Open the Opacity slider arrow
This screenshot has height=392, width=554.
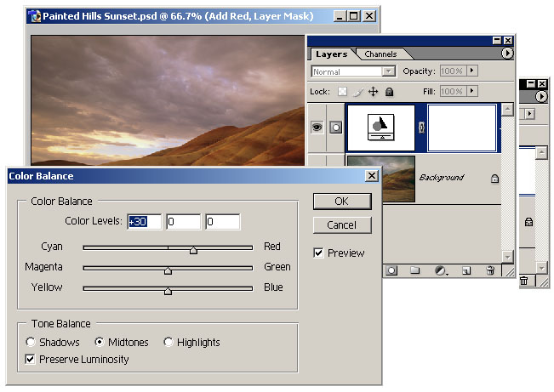(472, 71)
